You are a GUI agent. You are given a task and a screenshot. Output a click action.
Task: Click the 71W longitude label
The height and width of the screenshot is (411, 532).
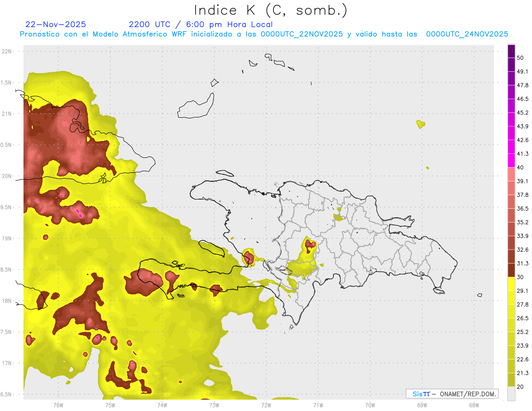coord(318,405)
